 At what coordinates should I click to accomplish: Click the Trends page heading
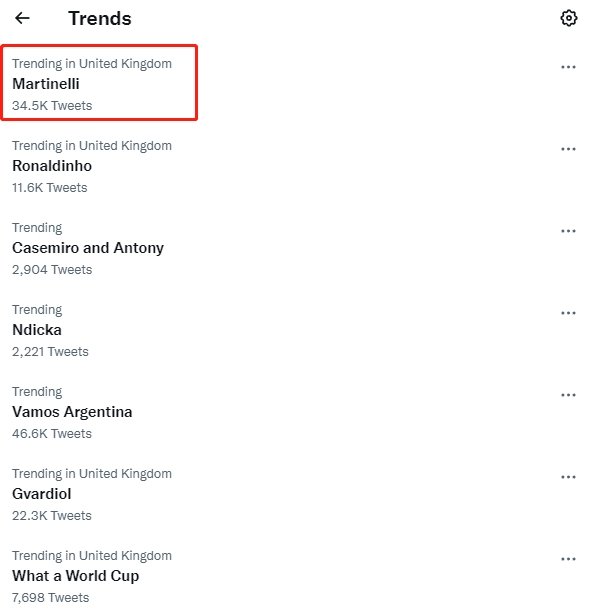100,18
